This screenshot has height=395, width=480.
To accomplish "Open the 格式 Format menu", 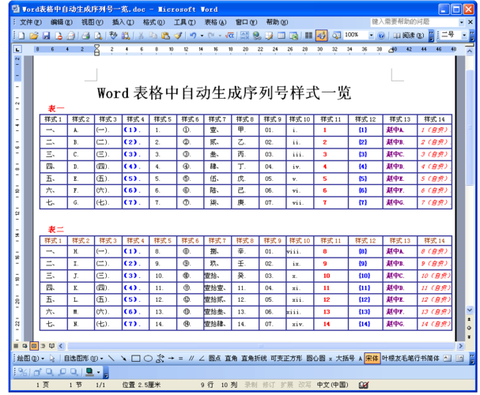I will click(x=154, y=22).
